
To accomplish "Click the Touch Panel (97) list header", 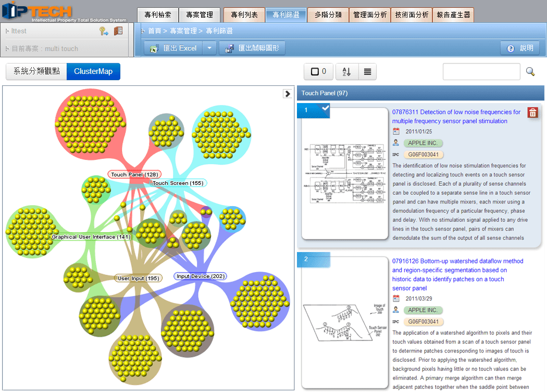I will pos(420,93).
